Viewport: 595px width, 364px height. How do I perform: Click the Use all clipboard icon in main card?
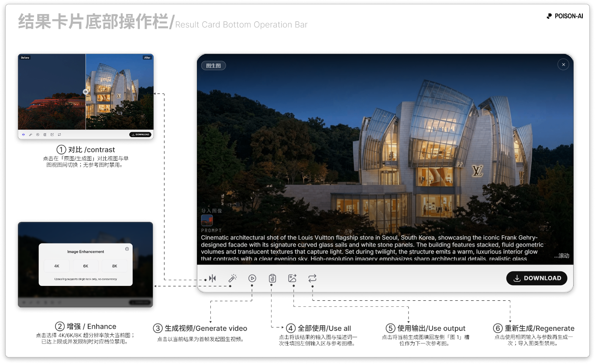pos(272,278)
